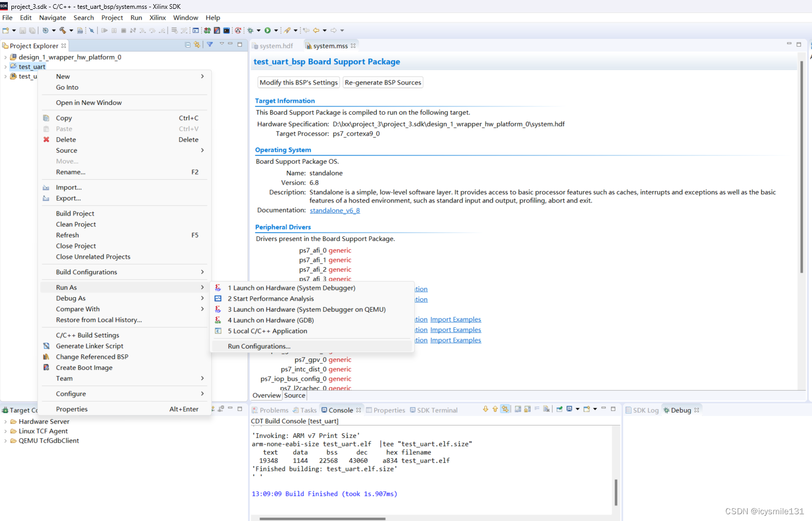
Task: Open the Project Explorer View Menu triangle
Action: (222, 44)
